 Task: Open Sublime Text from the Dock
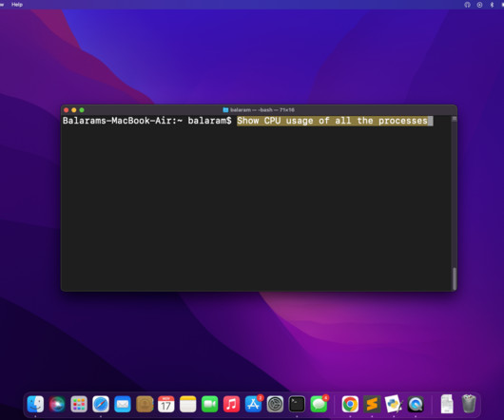pyautogui.click(x=372, y=404)
